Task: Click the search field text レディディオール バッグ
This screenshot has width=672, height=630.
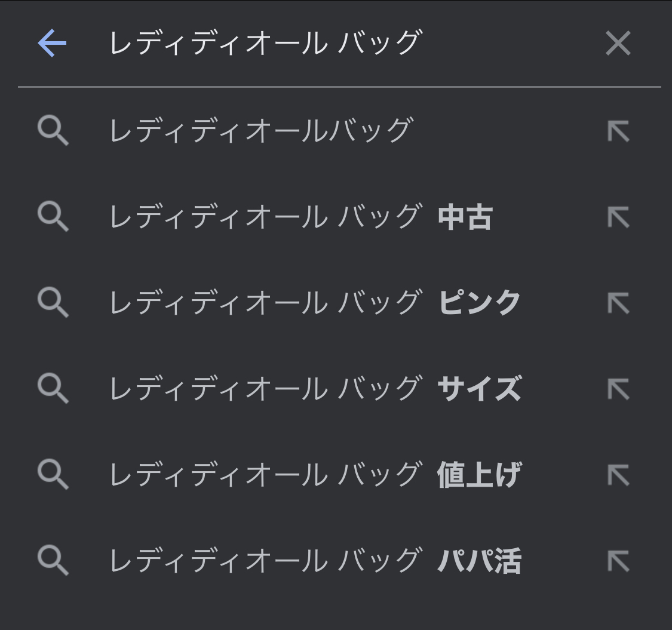Action: tap(266, 43)
